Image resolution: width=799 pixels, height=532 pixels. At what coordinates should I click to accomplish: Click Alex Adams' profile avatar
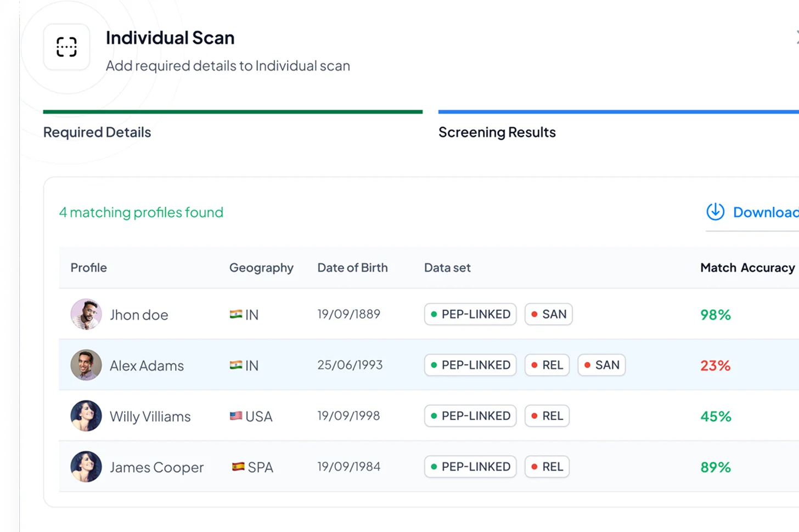[86, 365]
